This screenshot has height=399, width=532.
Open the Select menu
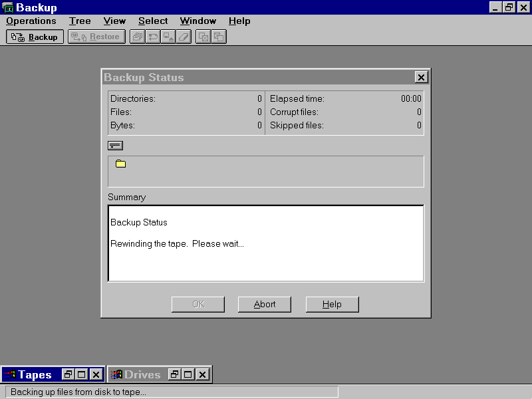click(x=153, y=21)
